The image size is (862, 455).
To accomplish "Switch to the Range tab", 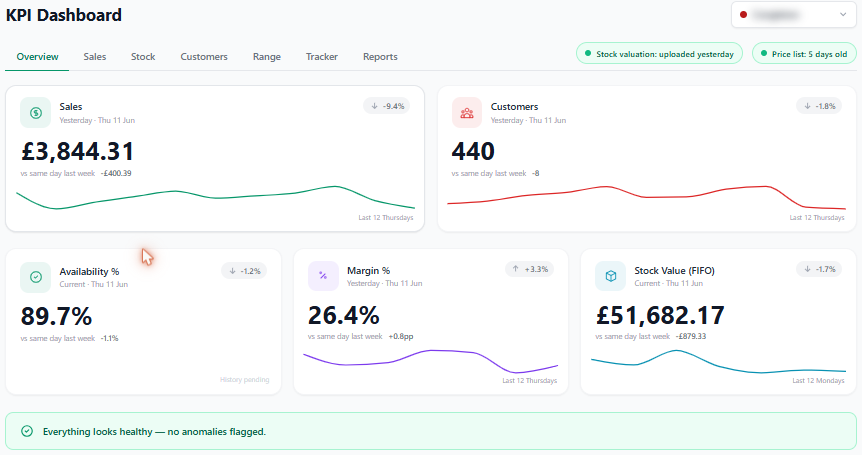I will (267, 57).
